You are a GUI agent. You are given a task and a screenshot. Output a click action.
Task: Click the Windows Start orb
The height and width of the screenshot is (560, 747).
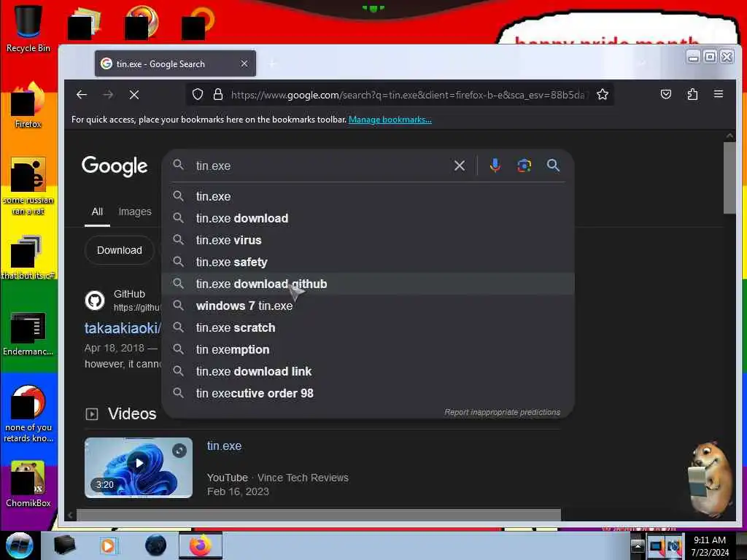click(20, 545)
